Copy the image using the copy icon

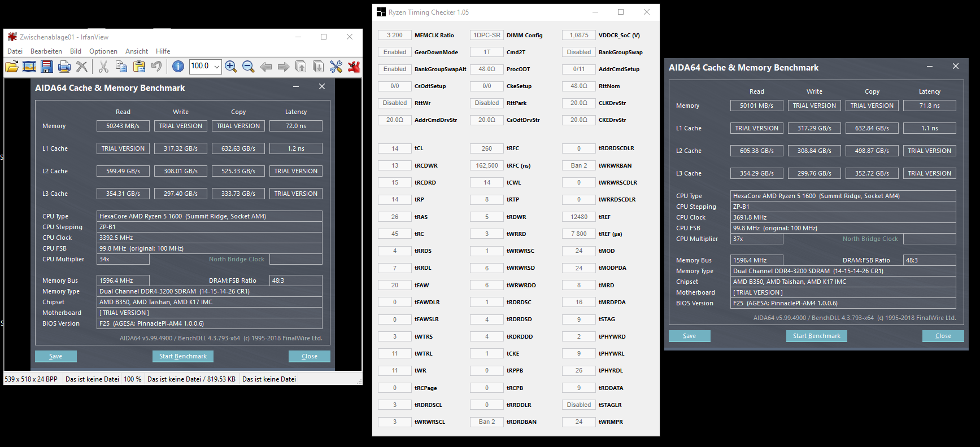(121, 67)
